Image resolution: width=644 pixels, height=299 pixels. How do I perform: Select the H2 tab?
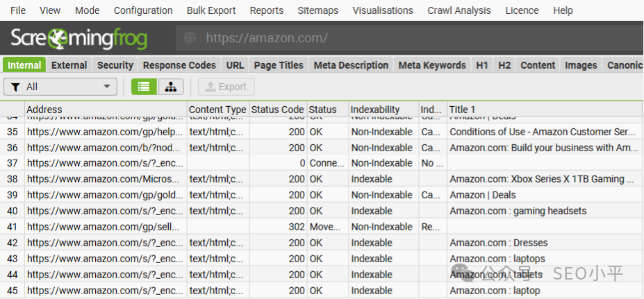click(504, 65)
